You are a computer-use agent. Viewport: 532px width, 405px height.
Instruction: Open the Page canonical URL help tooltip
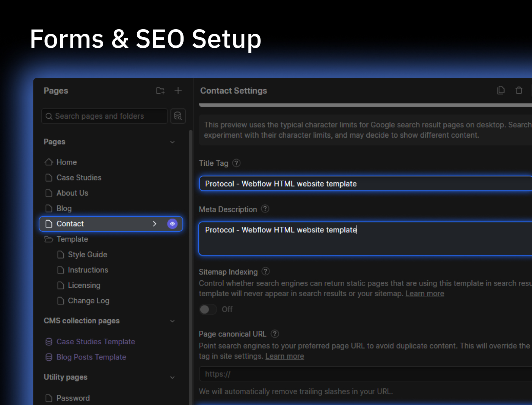[275, 334]
